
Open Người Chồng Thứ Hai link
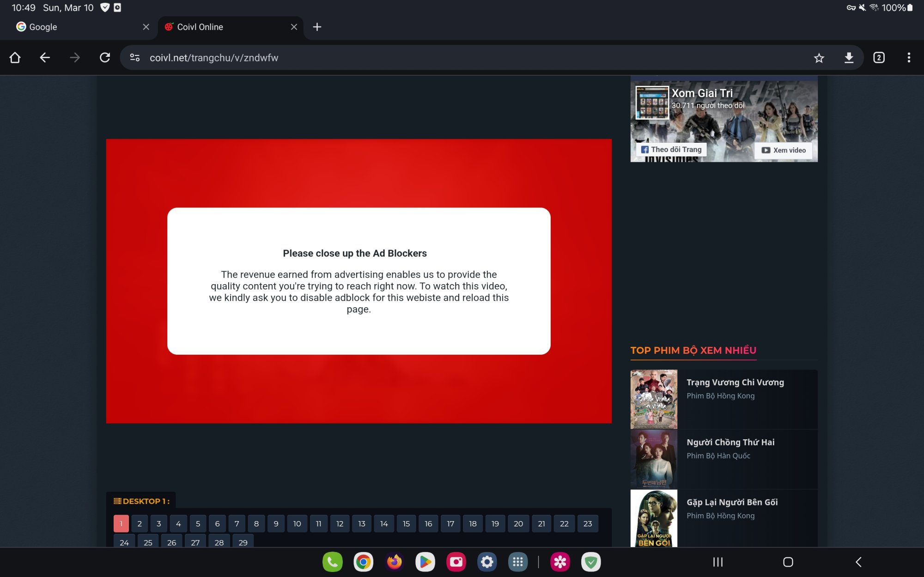point(730,442)
